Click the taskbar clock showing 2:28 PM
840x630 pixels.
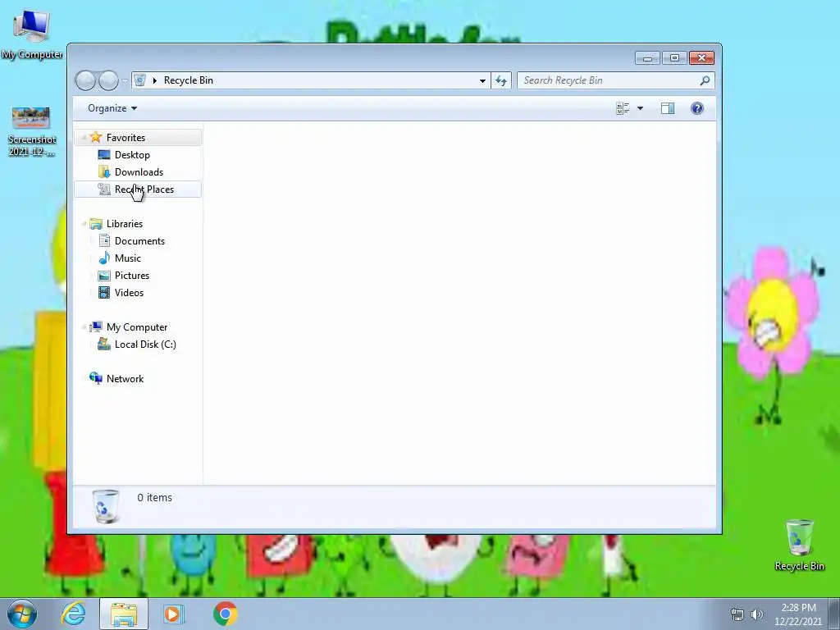click(798, 614)
